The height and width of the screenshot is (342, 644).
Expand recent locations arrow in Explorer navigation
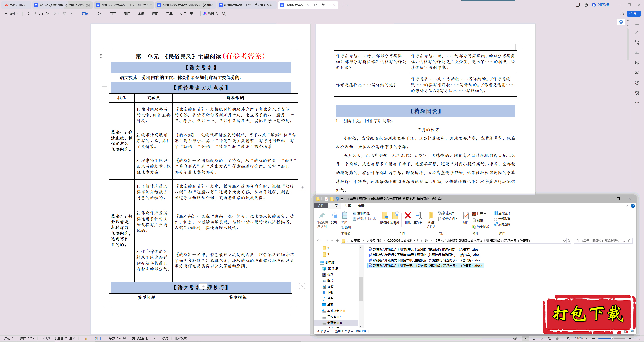[x=332, y=241]
